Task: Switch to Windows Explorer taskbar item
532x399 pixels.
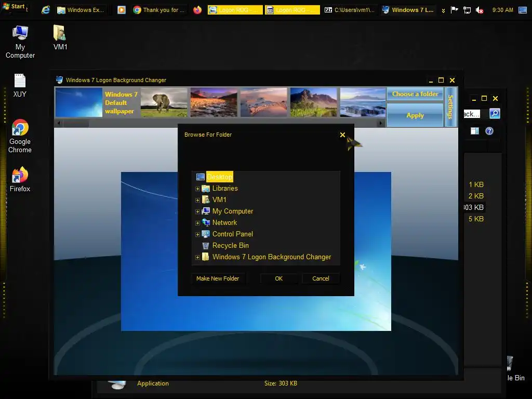Action: tap(81, 10)
